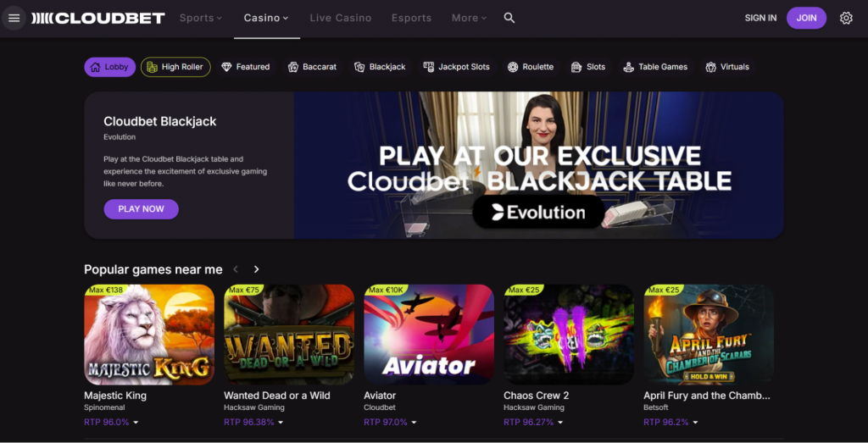Screen dimensions: 868x443
Task: Click the Evolution provider label in banner text
Action: [120, 137]
